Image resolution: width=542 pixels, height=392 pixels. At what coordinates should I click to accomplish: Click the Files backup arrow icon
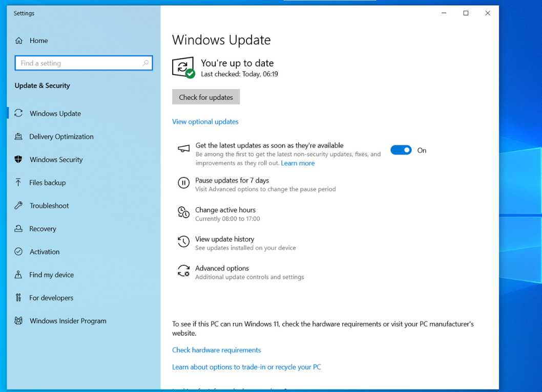(19, 183)
